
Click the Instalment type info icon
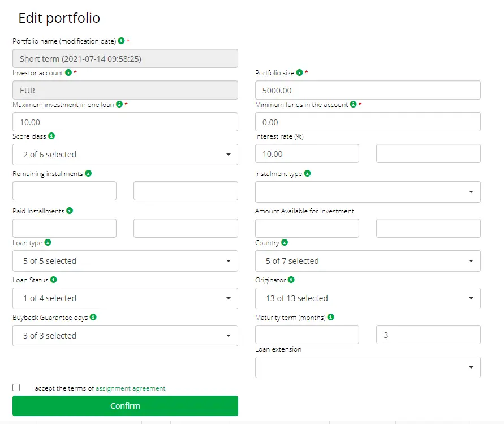307,173
